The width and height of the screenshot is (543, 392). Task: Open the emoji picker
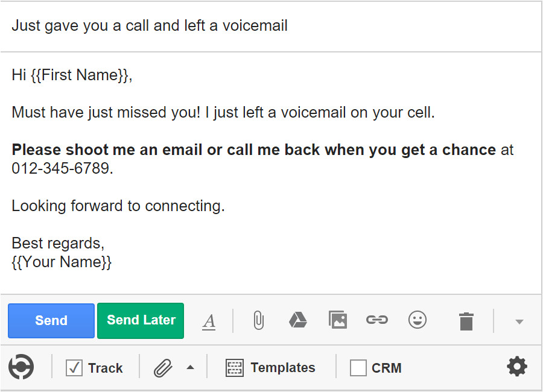[x=417, y=320]
